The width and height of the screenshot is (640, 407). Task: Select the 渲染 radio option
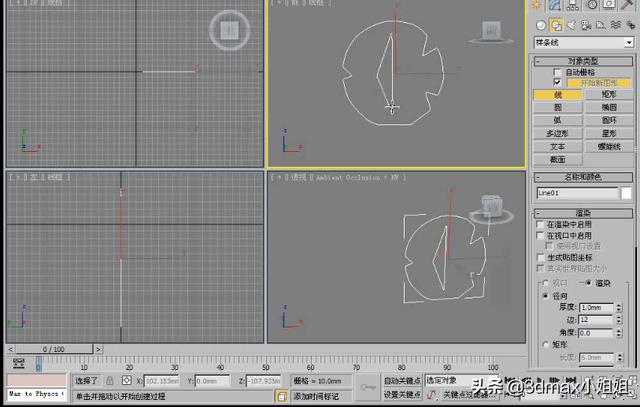(x=588, y=283)
